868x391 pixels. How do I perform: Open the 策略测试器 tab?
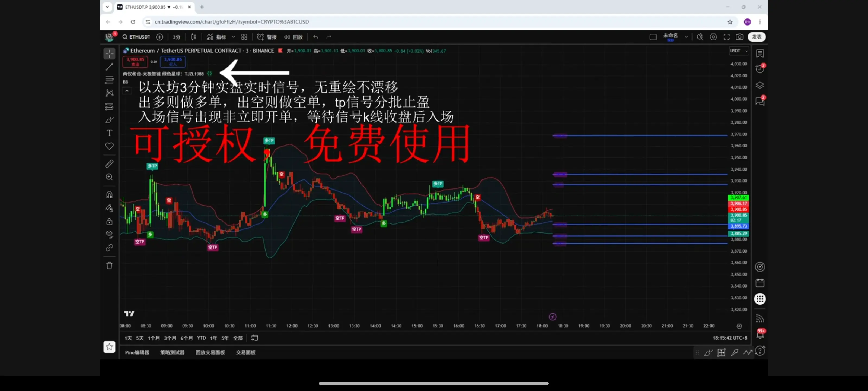tap(172, 352)
